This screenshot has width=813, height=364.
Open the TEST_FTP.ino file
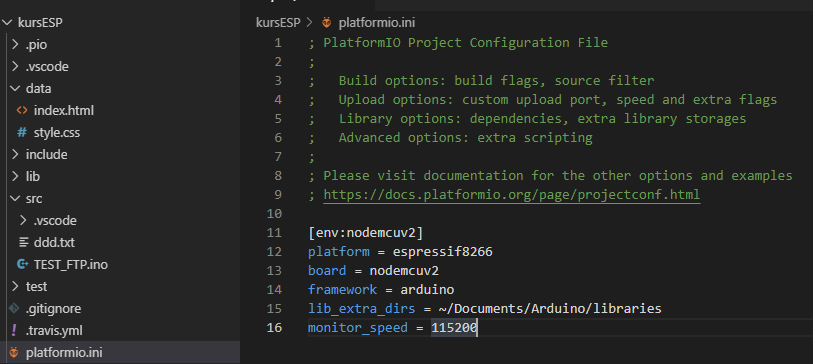[x=71, y=264]
